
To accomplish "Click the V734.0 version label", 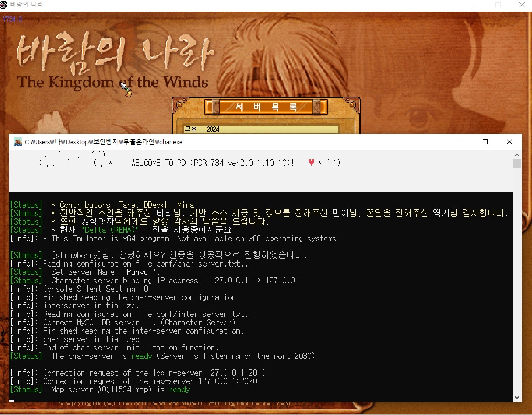I will tap(12, 19).
